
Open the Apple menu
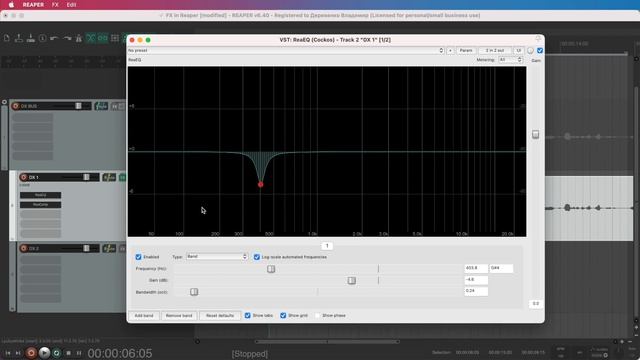click(11, 5)
